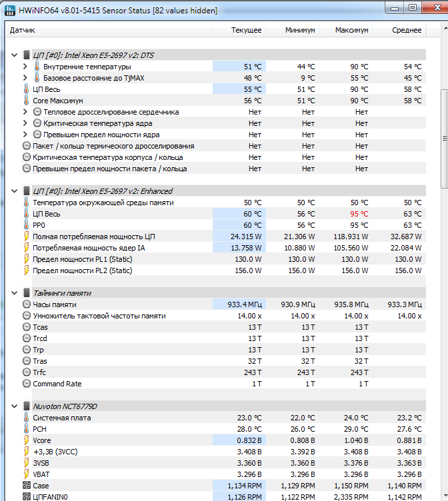
Task: Click the Минимум column header
Action: [292, 31]
